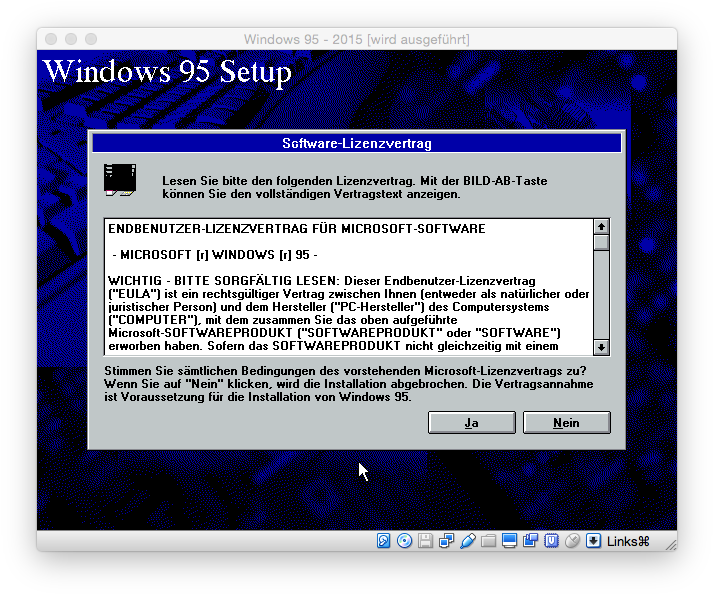Click the VirtualBox window title 'Windows 95 - 2015'

[x=356, y=39]
